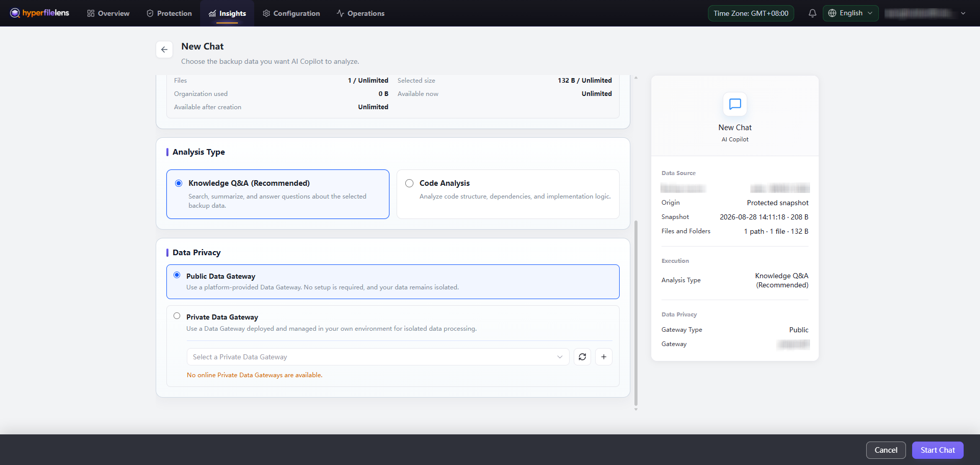
Task: Open the notifications bell
Action: pyautogui.click(x=812, y=13)
